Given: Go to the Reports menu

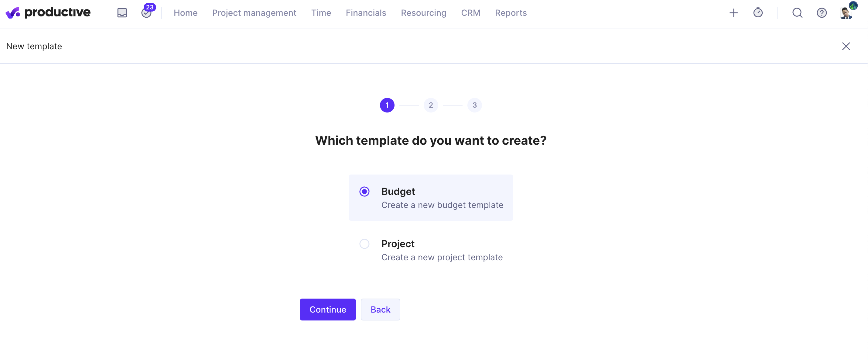Looking at the screenshot, I should (x=511, y=13).
